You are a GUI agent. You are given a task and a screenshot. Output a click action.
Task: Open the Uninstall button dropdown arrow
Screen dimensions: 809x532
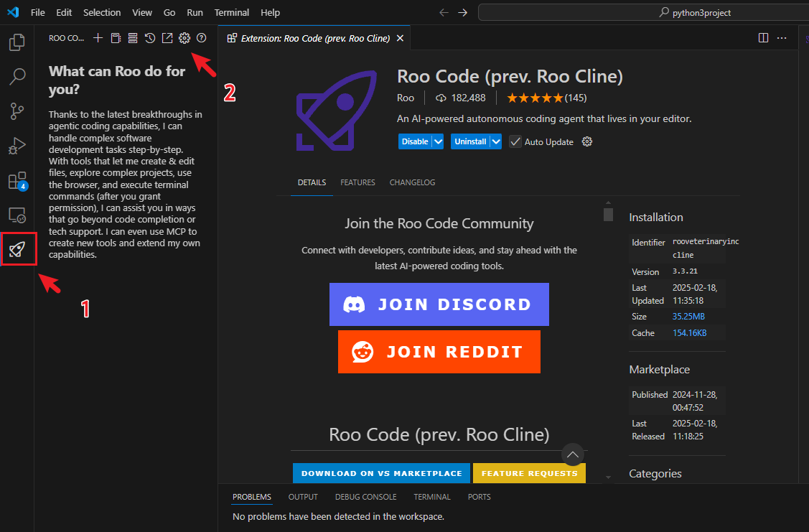point(496,141)
